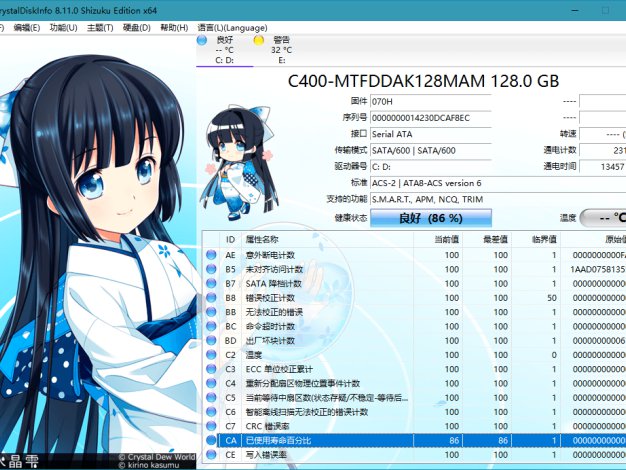Image resolution: width=626 pixels, height=470 pixels.
Task: Click the power-on hours value 13457
Action: coord(603,167)
